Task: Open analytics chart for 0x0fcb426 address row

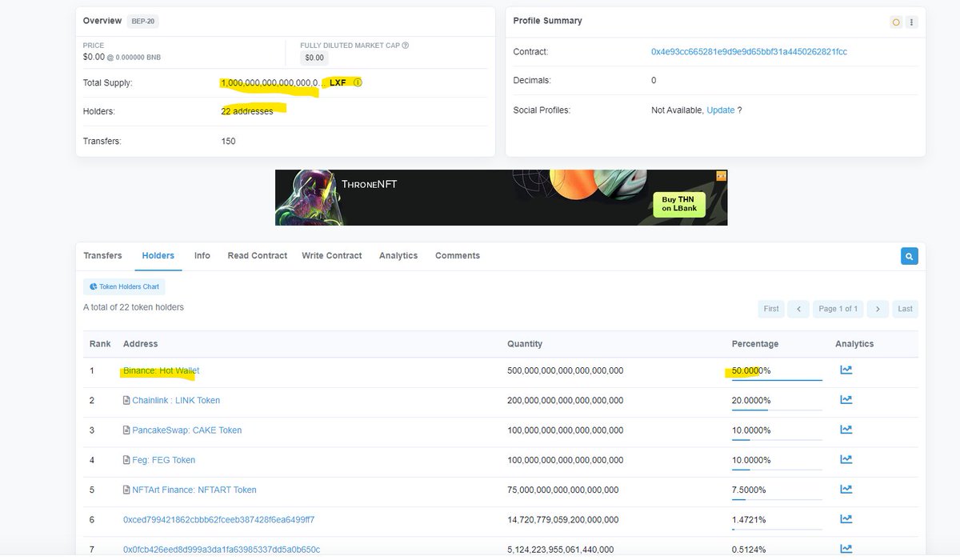Action: (x=846, y=549)
